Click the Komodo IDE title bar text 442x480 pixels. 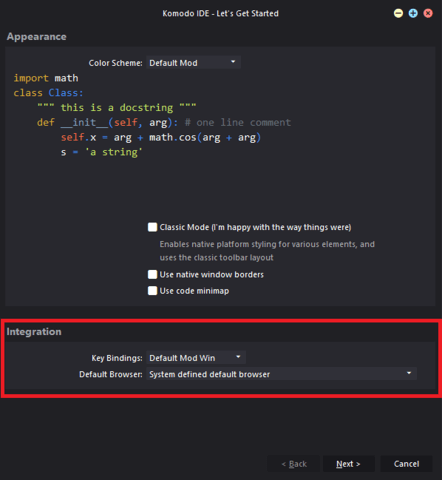tap(220, 13)
